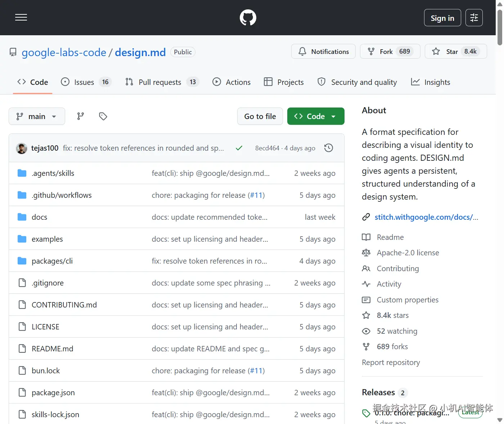
Task: Open the Projects tab
Action: [284, 82]
